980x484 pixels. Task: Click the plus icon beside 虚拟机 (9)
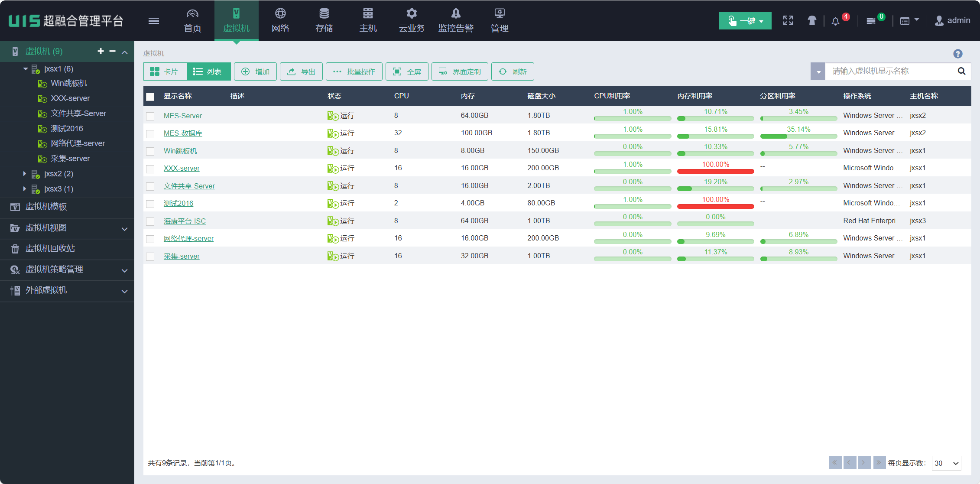coord(101,51)
